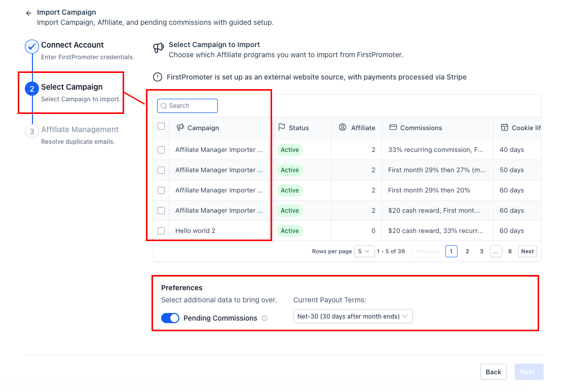Check the row with 50 days cookie life
This screenshot has height=392, width=568.
tap(161, 170)
